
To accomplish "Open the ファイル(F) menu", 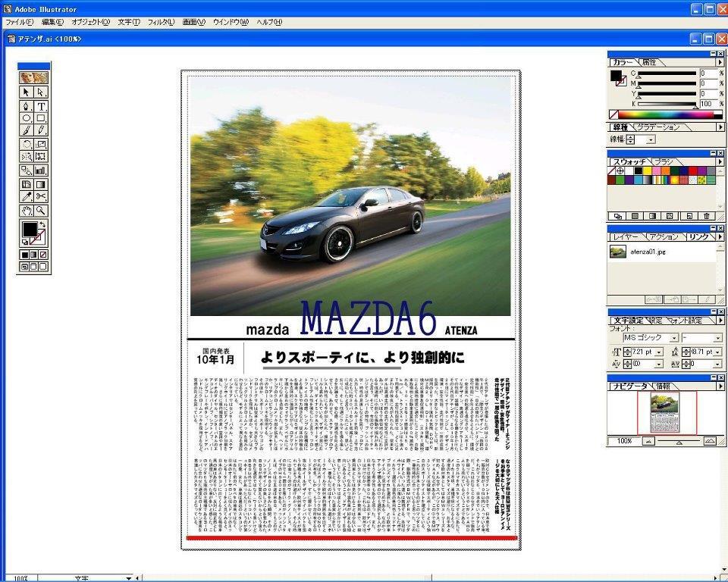I will point(19,22).
